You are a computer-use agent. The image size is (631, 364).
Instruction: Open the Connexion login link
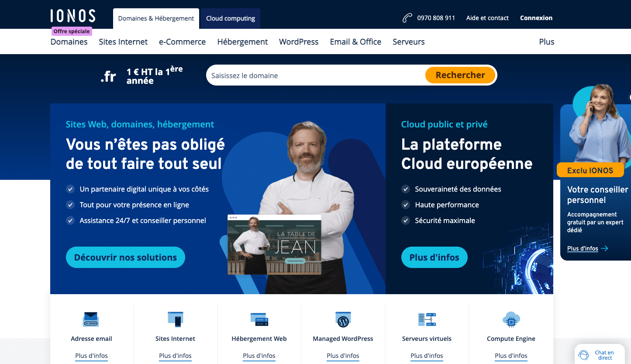pyautogui.click(x=536, y=18)
